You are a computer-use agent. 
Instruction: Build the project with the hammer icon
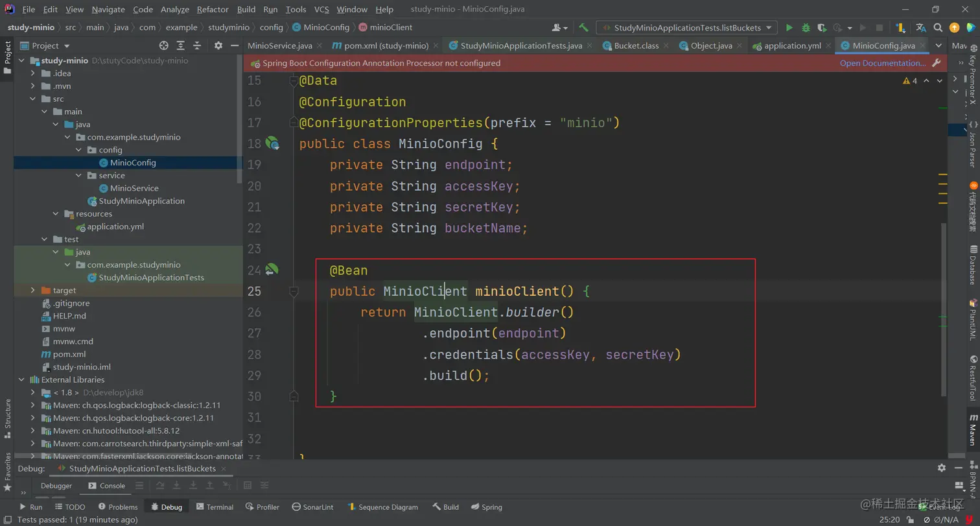point(583,28)
